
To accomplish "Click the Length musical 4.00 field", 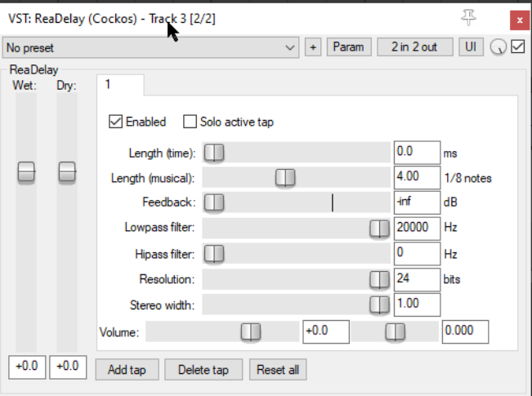I will coord(417,177).
